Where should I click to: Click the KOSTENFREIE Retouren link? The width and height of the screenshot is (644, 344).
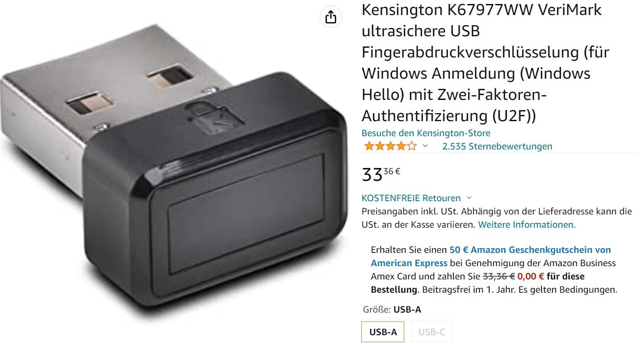point(411,198)
